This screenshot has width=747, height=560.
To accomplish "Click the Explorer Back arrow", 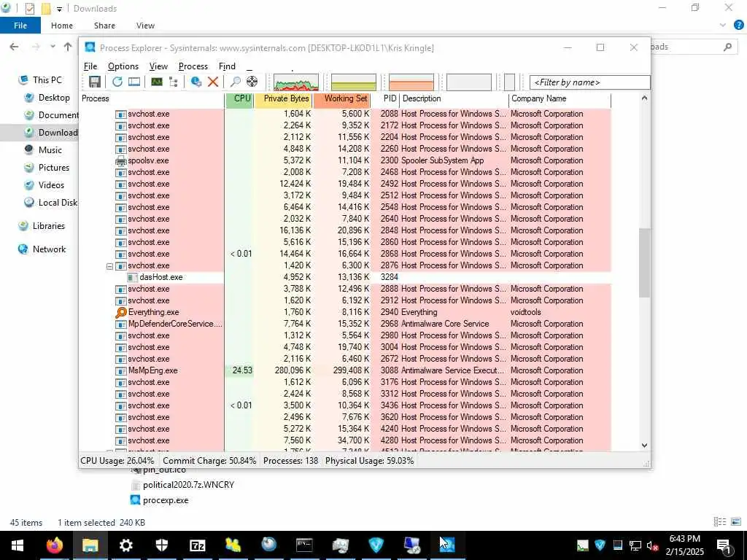I will (x=15, y=47).
